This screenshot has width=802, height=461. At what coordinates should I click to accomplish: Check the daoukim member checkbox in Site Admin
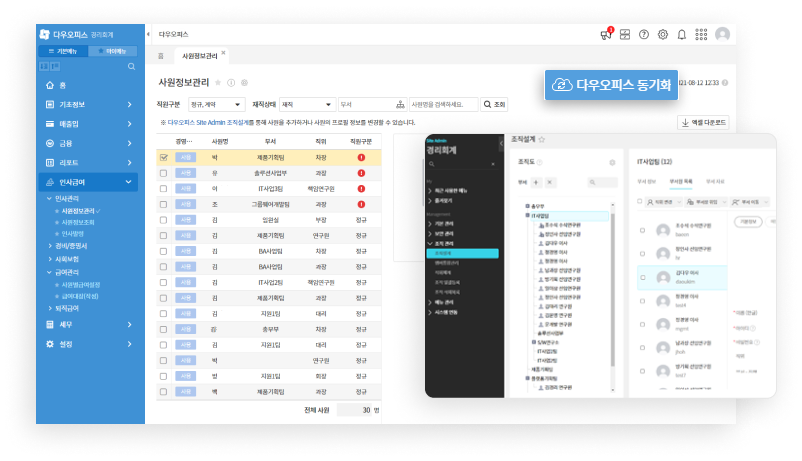642,277
